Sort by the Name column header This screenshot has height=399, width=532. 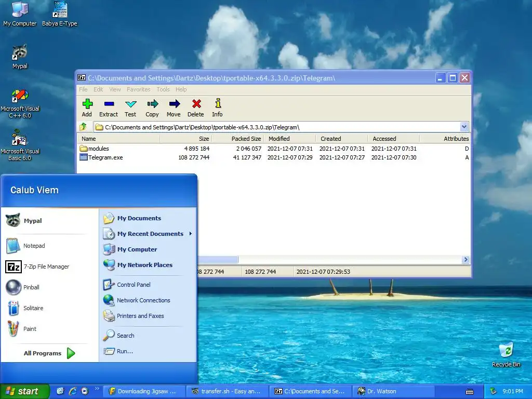tap(119, 138)
